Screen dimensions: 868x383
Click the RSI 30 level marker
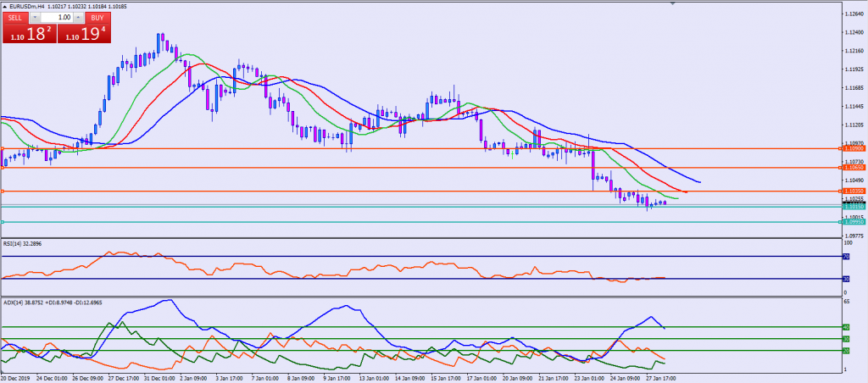tap(845, 279)
